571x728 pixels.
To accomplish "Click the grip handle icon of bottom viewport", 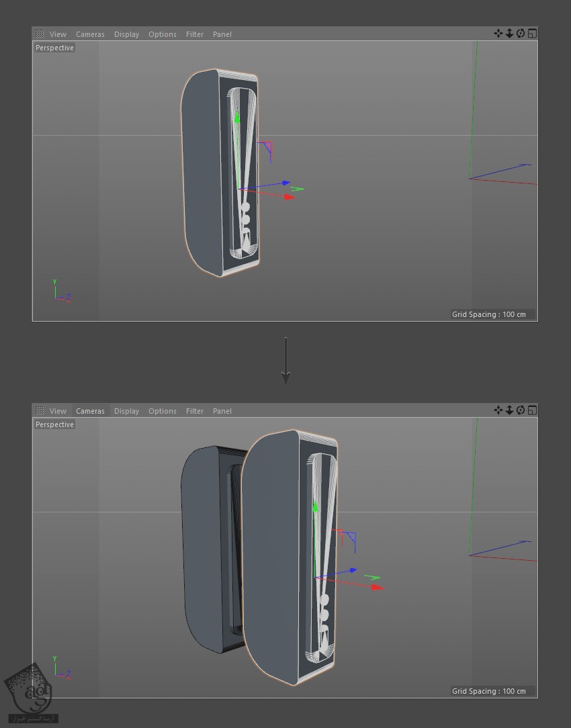I will click(x=40, y=410).
